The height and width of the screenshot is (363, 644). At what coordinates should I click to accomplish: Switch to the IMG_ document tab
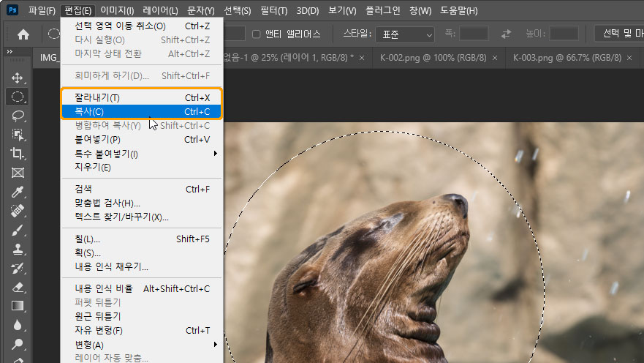click(x=47, y=58)
